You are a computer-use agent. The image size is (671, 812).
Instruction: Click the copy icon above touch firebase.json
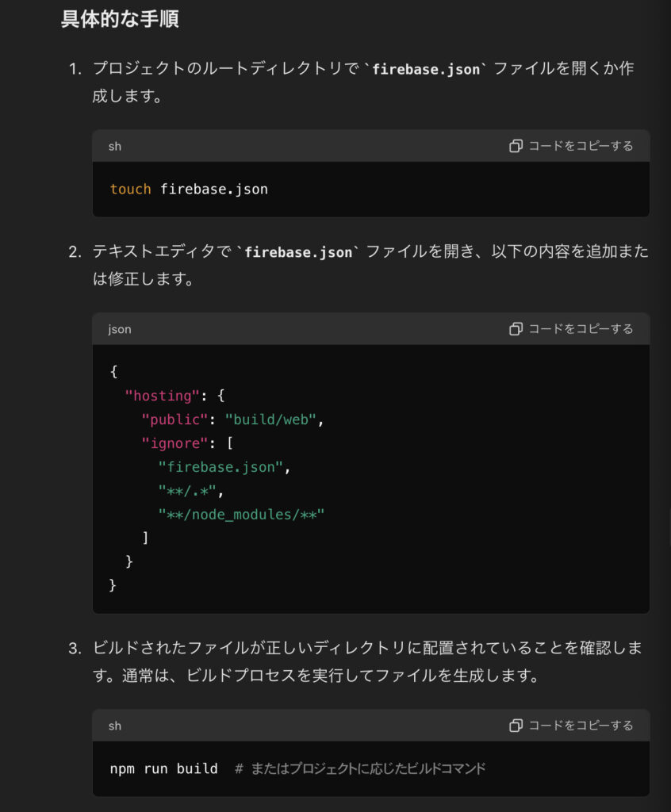point(516,146)
